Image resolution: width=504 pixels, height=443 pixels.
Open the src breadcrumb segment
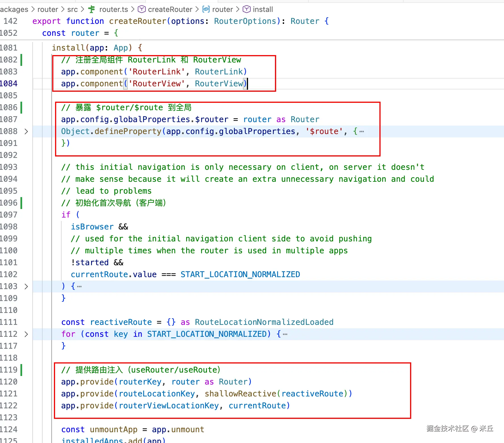click(72, 9)
